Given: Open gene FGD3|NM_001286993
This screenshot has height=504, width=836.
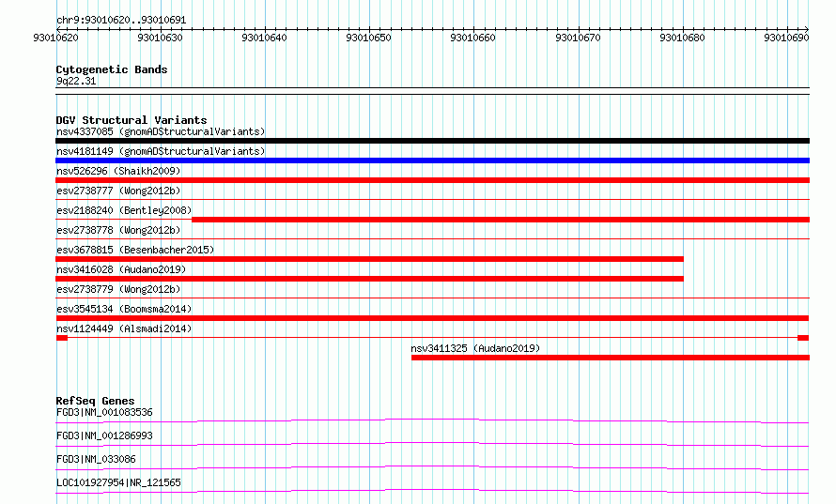Looking at the screenshot, I should (104, 435).
